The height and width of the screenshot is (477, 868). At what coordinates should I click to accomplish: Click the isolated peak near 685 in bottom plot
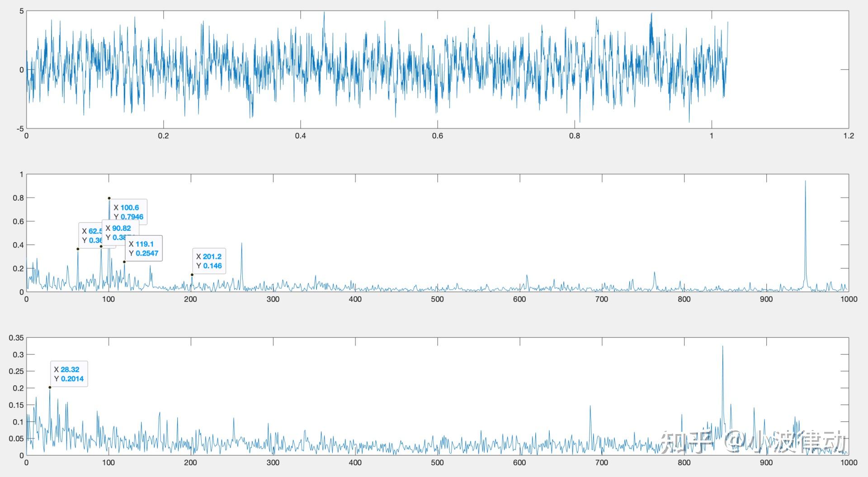(x=590, y=407)
